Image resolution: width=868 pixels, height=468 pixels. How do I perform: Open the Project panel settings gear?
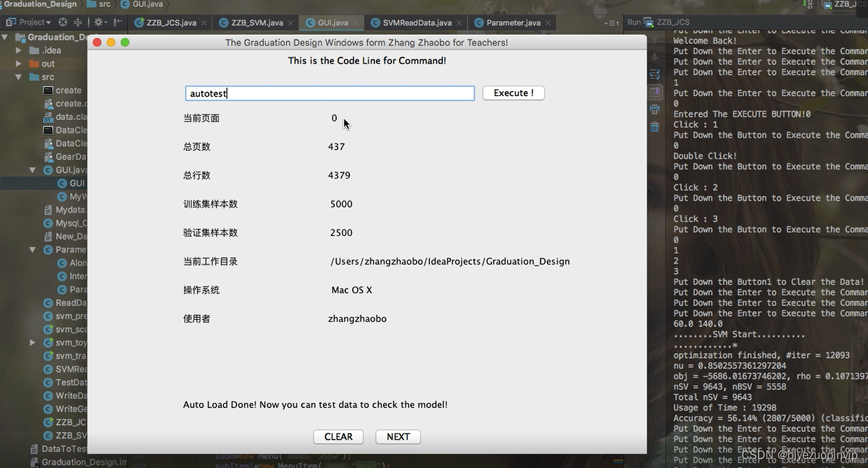pyautogui.click(x=99, y=23)
